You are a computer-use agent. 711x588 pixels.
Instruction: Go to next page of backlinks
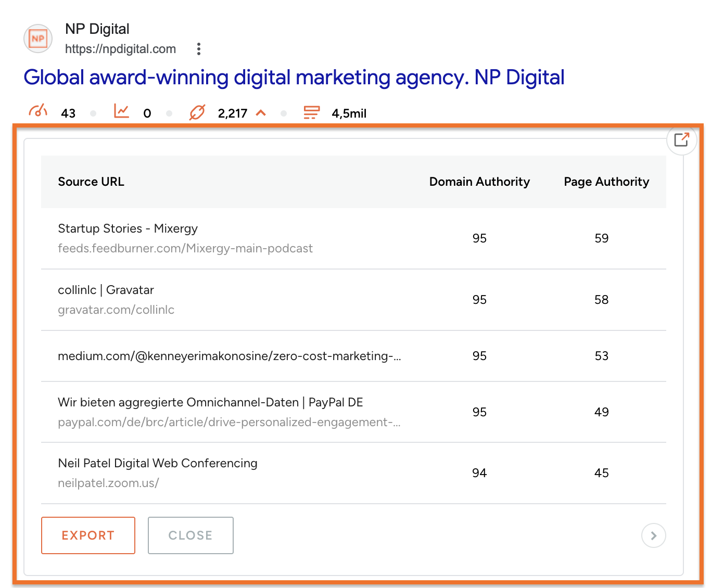654,535
